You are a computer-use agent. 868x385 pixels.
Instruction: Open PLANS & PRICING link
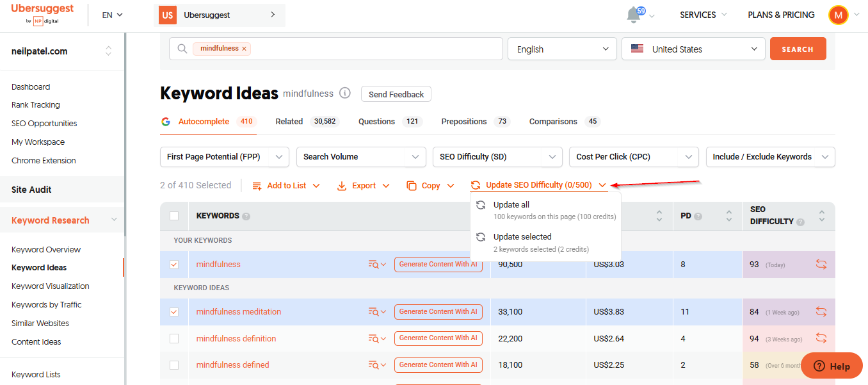pos(781,15)
